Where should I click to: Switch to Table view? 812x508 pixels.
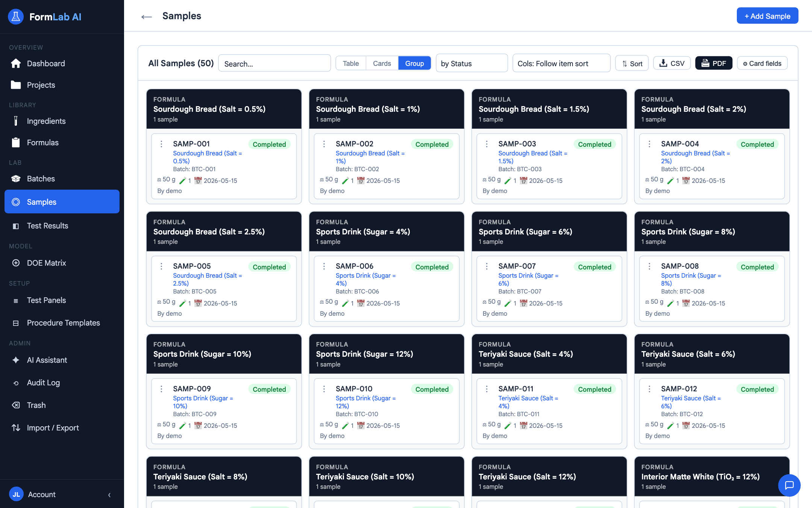tap(351, 63)
